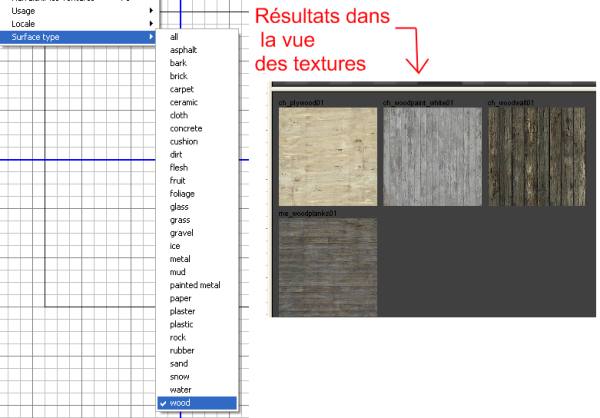Choose 'asphalt' surface type
Image resolution: width=600 pixels, height=418 pixels.
197,50
